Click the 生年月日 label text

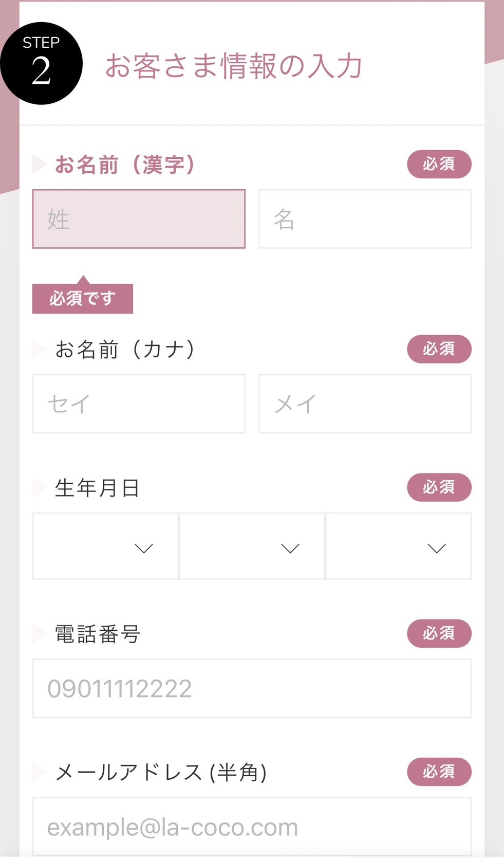(97, 488)
